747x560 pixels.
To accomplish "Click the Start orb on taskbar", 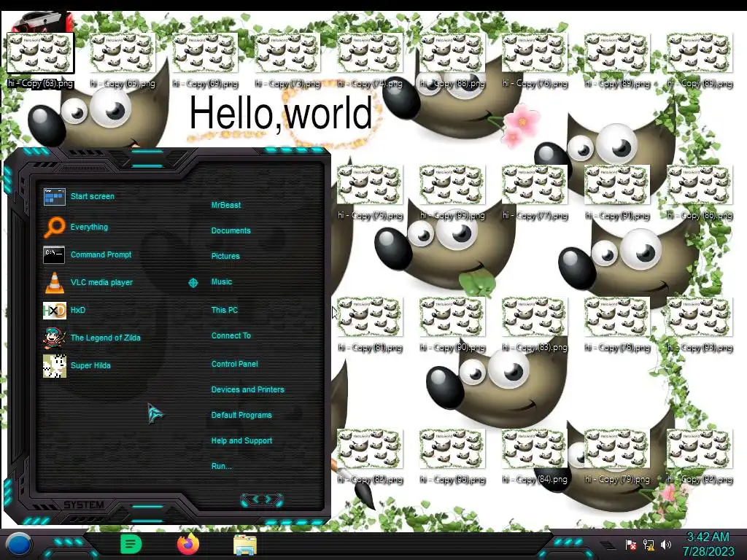I will [18, 545].
